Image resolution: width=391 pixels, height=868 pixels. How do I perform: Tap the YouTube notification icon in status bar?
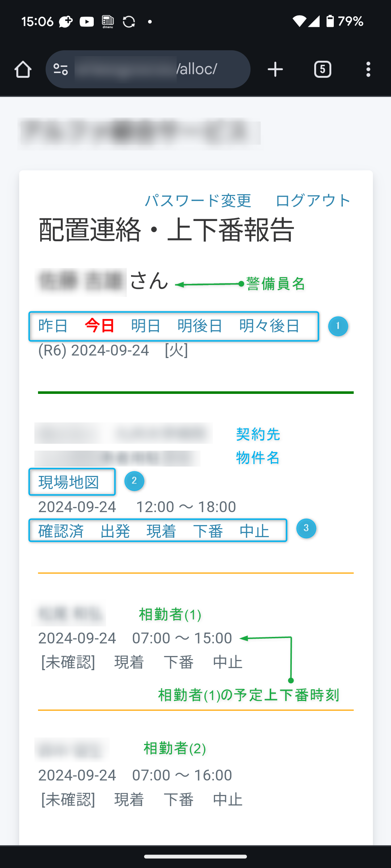(87, 22)
